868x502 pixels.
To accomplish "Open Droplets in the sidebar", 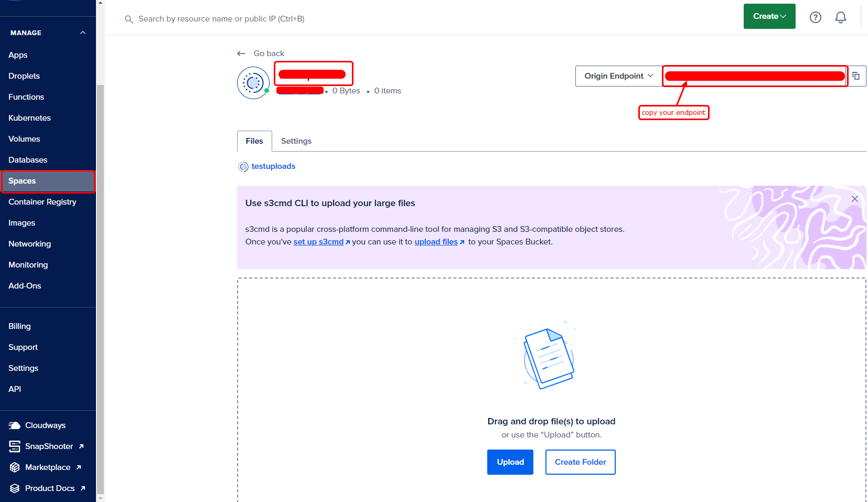I will pos(24,76).
